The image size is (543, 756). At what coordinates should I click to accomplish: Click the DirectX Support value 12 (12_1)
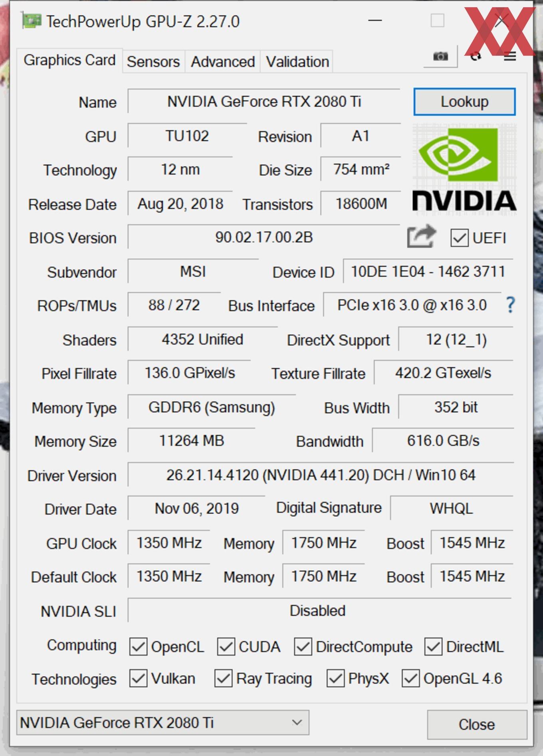pos(456,339)
